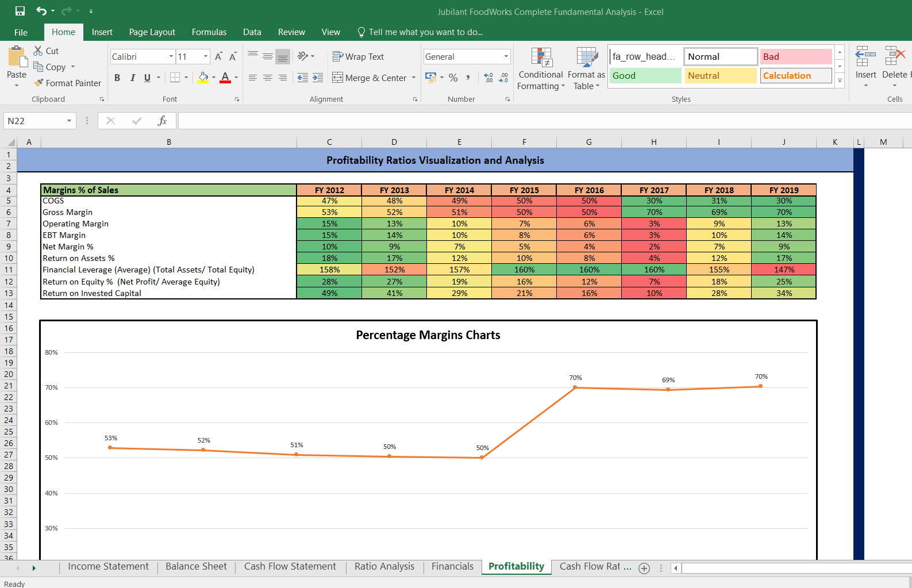This screenshot has height=588, width=912.
Task: Toggle Bold formatting
Action: [x=117, y=78]
